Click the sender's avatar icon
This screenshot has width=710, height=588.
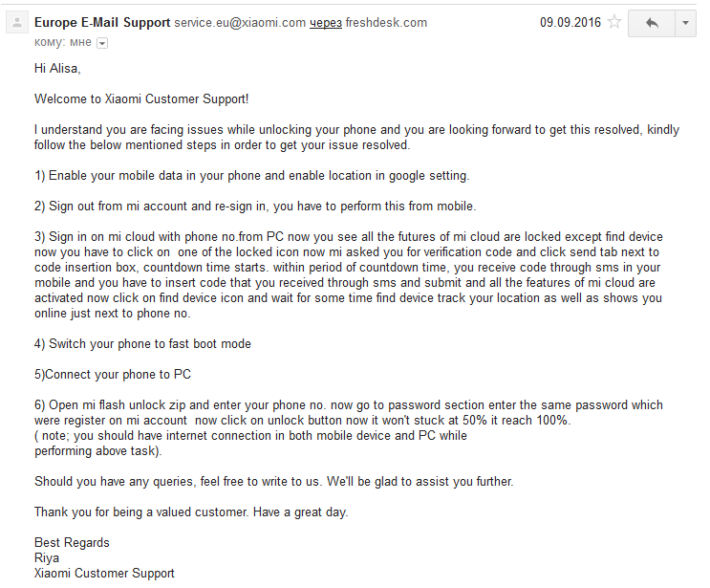click(x=17, y=23)
